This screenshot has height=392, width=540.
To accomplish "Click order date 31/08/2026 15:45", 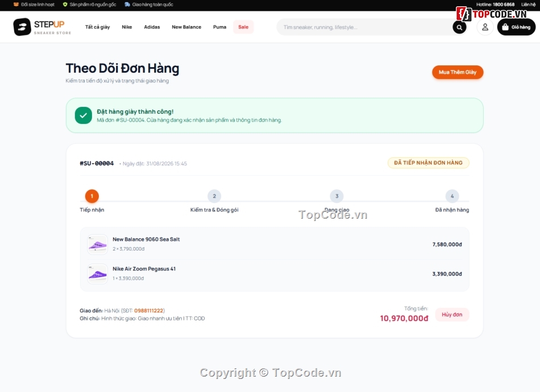I will pos(167,164).
